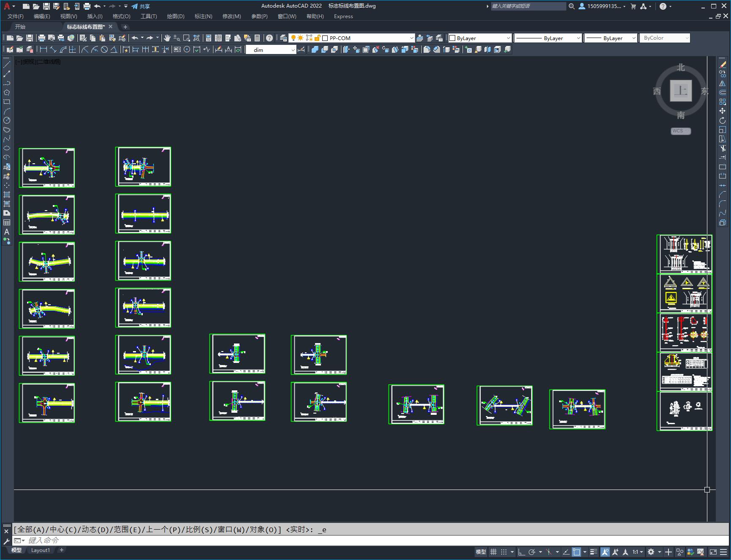The image size is (731, 560).
Task: Open the 绘图(D) menu
Action: [176, 16]
